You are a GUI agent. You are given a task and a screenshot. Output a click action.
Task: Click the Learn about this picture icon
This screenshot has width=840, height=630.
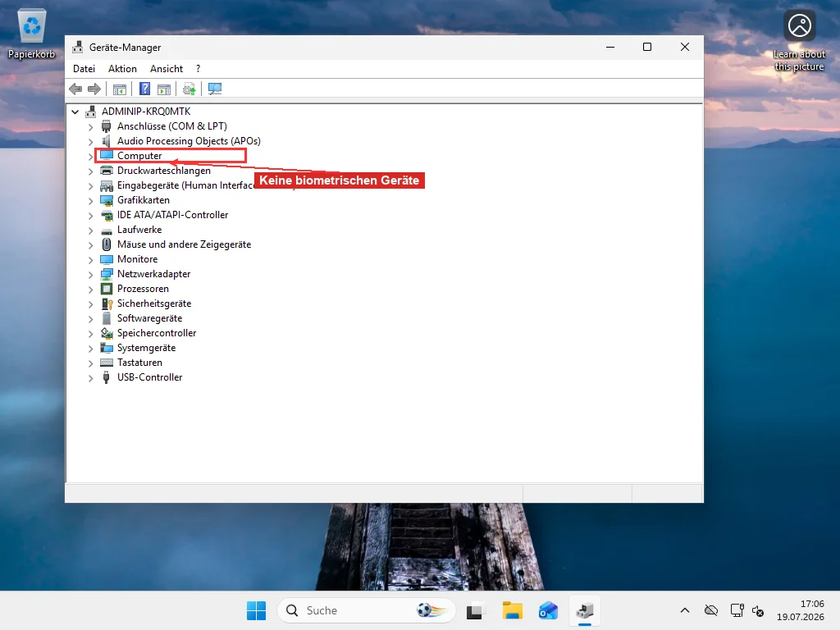click(x=799, y=41)
